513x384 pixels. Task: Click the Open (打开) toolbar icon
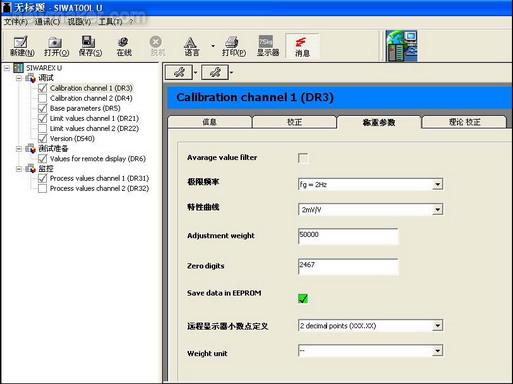click(x=55, y=43)
